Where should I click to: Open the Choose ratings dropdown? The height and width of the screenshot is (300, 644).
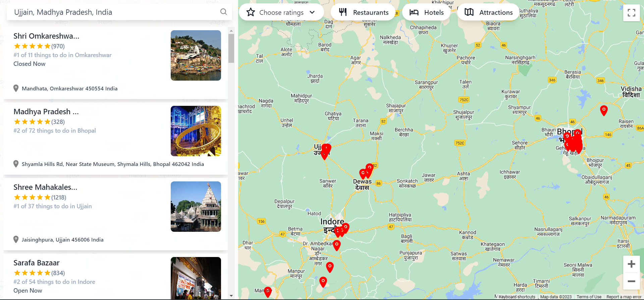281,12
